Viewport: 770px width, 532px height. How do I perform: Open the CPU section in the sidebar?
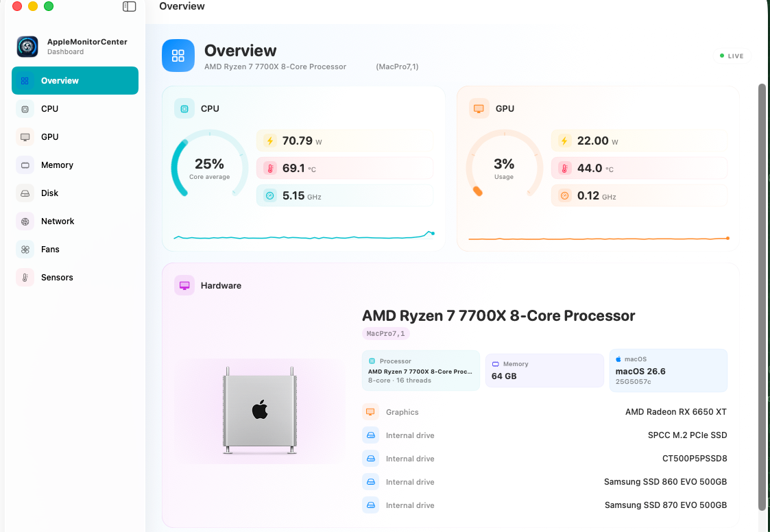pyautogui.click(x=75, y=109)
